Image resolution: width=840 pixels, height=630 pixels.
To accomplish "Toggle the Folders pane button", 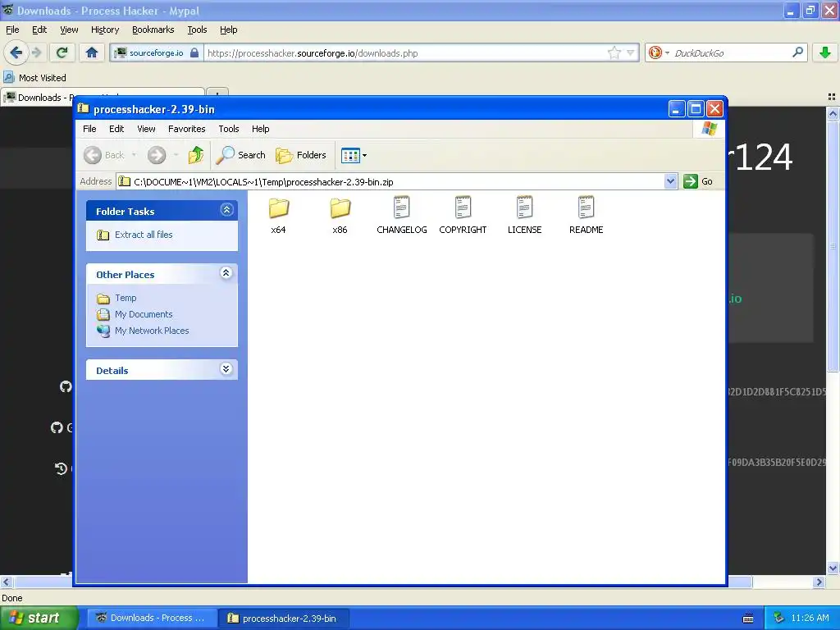I will click(300, 155).
